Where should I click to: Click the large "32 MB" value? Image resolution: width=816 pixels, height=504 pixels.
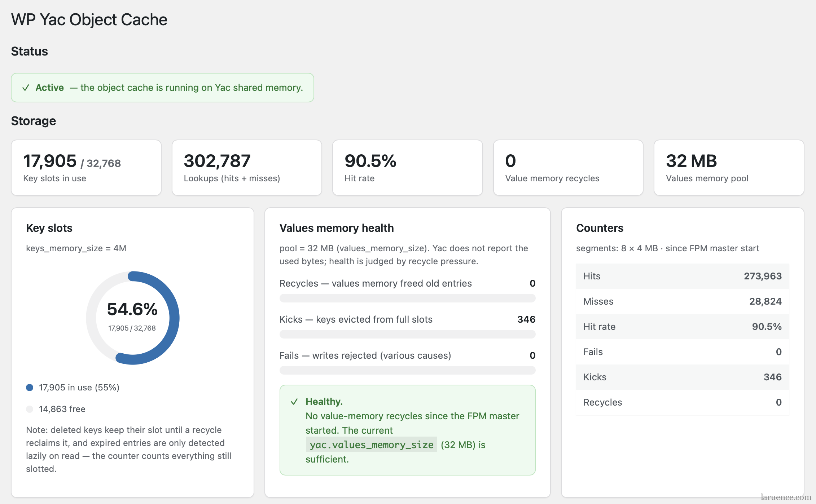[x=692, y=161]
